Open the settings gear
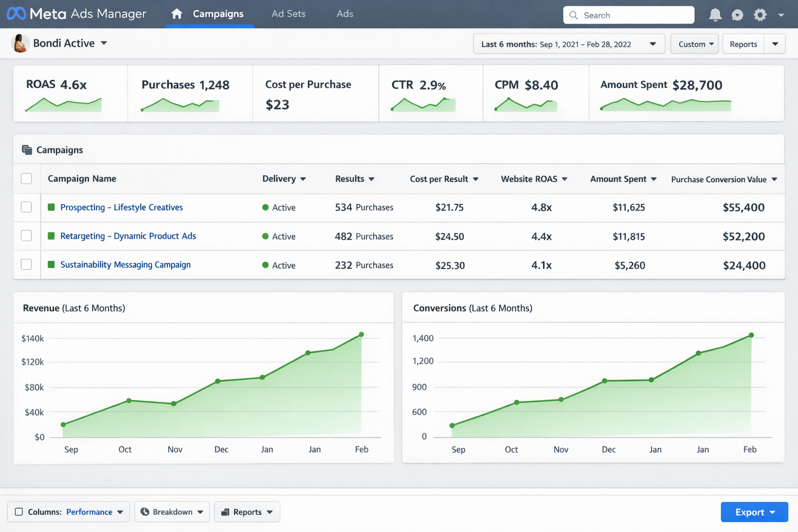This screenshot has width=798, height=532. [x=759, y=15]
